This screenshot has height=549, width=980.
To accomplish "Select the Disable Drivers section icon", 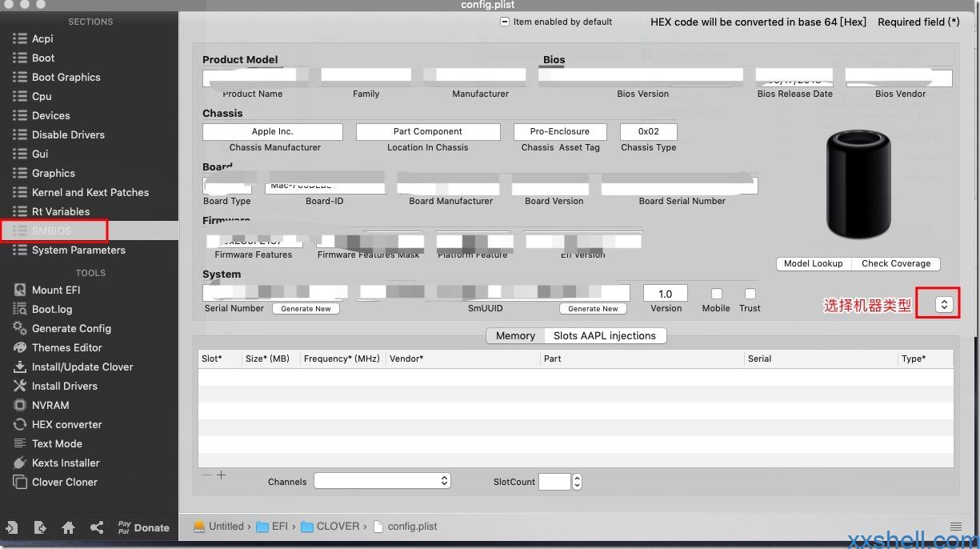I will 20,134.
